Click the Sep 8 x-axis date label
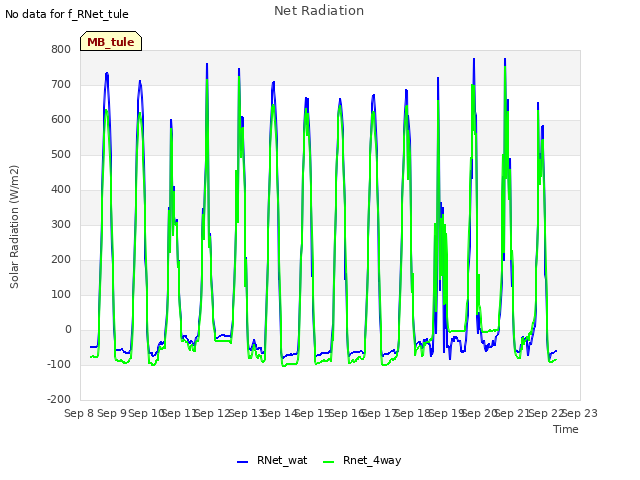 coord(79,413)
